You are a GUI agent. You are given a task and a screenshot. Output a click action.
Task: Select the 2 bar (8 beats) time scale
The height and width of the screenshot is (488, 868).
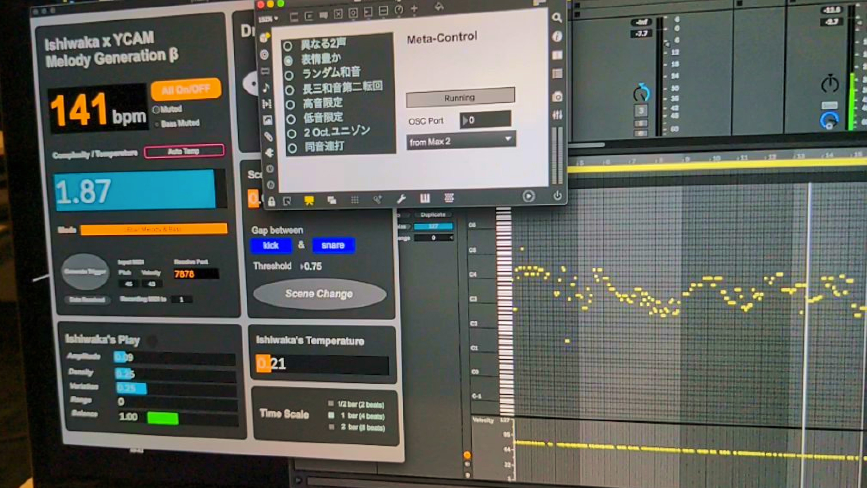[332, 427]
